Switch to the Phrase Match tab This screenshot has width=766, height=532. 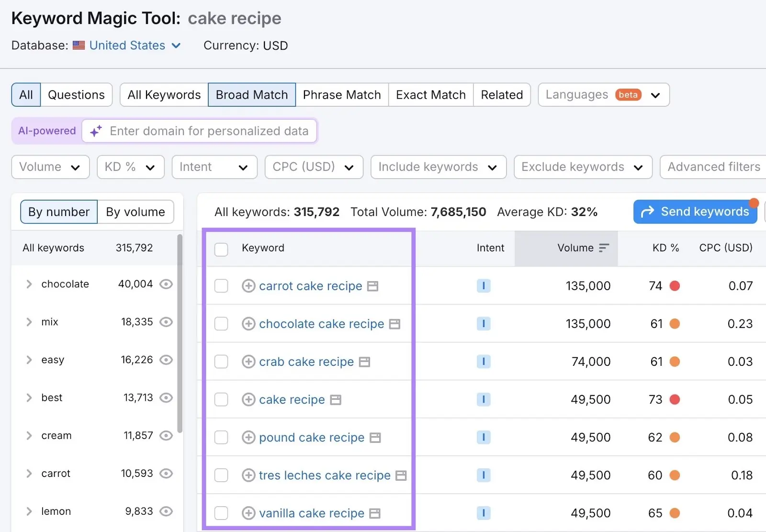tap(341, 94)
